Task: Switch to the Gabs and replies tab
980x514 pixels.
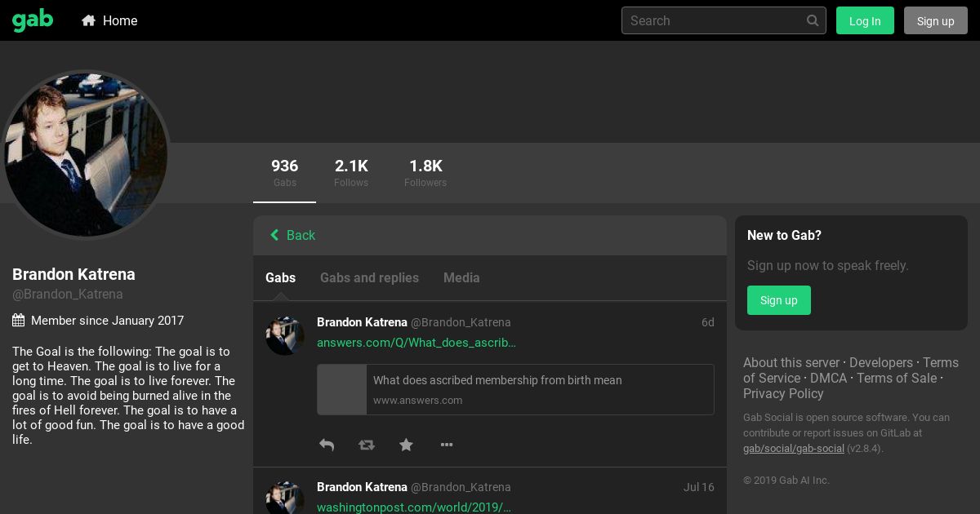Action: point(369,277)
